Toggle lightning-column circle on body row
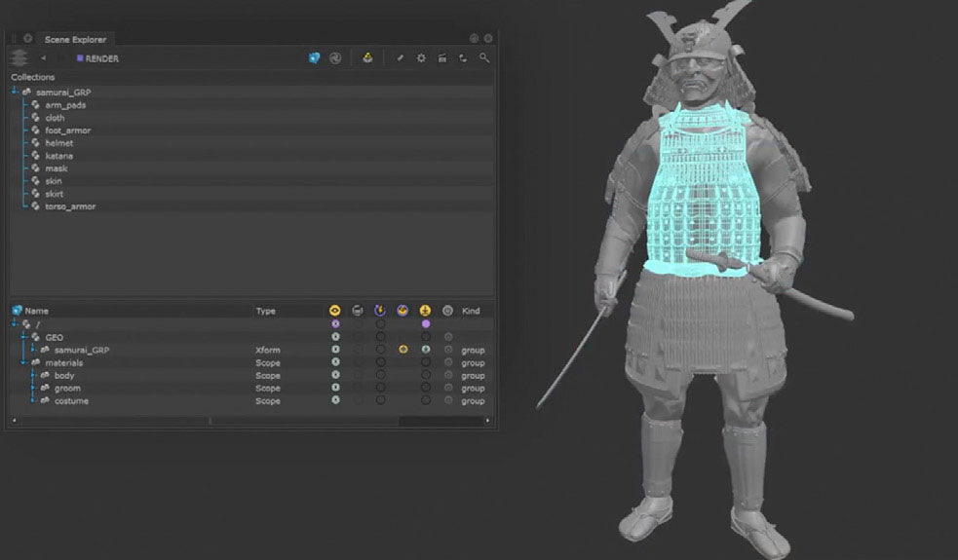This screenshot has width=958, height=560. point(381,375)
